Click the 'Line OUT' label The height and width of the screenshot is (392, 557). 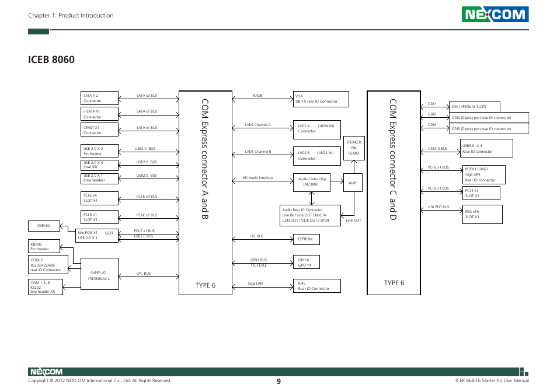[x=353, y=220]
